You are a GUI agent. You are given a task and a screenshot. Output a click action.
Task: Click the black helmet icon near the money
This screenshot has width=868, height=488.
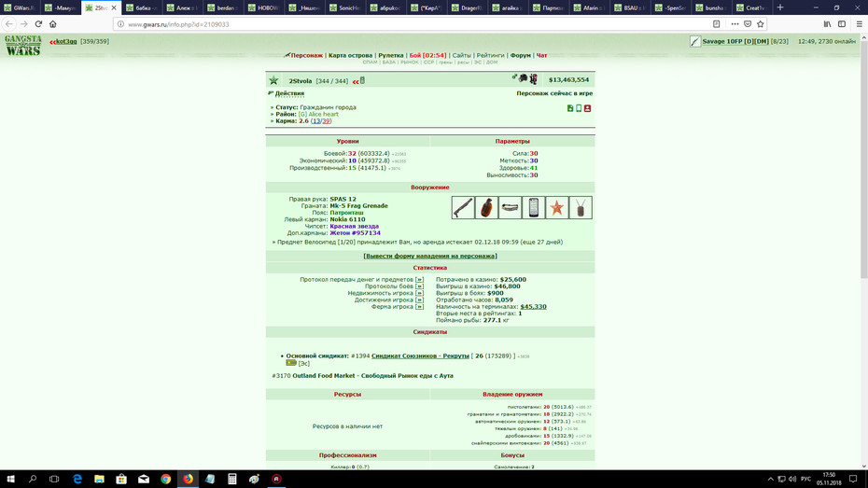523,78
